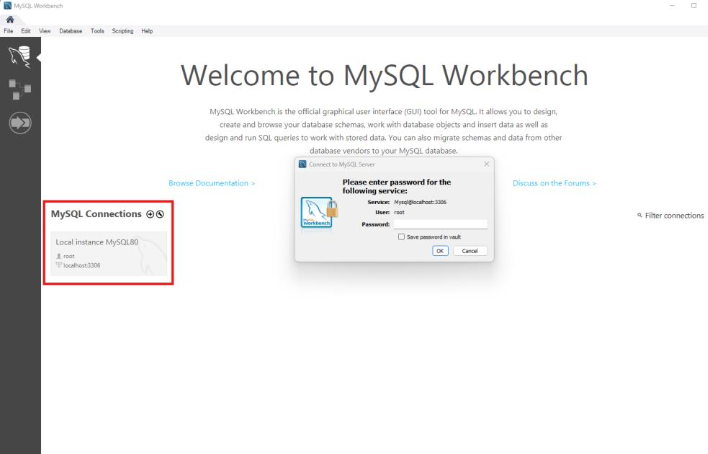Minimize the MySQL Workbench window

(x=672, y=5)
